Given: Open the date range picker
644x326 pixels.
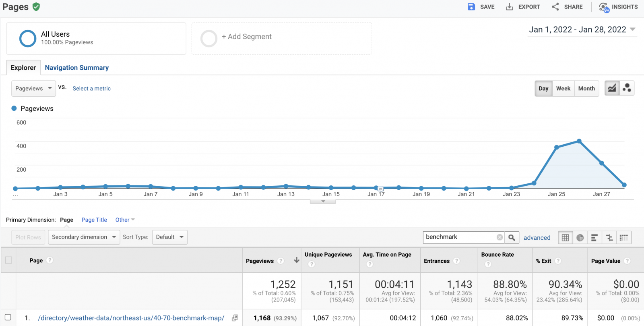Looking at the screenshot, I should 582,30.
